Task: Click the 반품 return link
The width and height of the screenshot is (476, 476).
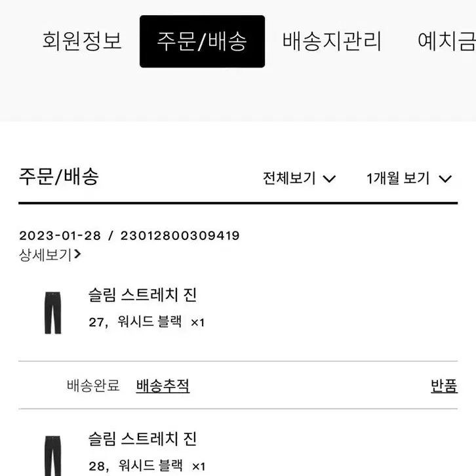Action: click(x=444, y=386)
